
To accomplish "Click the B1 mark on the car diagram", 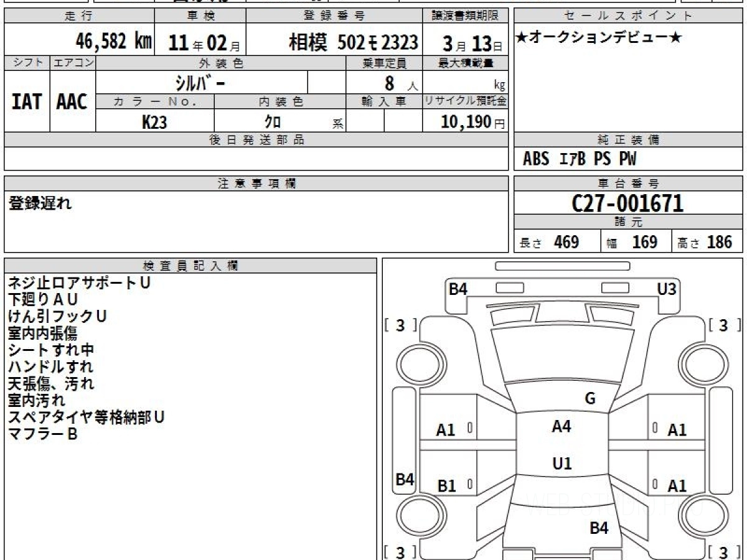I will 446,486.
